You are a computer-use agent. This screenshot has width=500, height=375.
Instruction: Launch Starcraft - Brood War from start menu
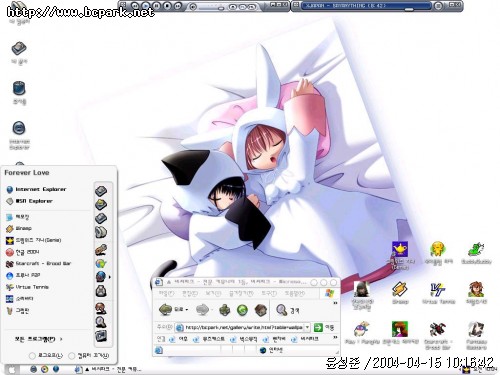pyautogui.click(x=38, y=263)
